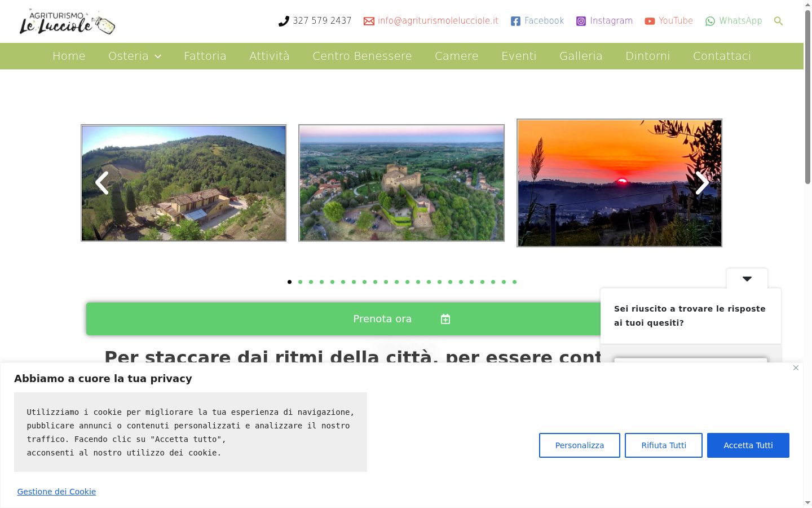Image resolution: width=812 pixels, height=508 pixels.
Task: Open the castle aerial view photo
Action: click(x=401, y=183)
